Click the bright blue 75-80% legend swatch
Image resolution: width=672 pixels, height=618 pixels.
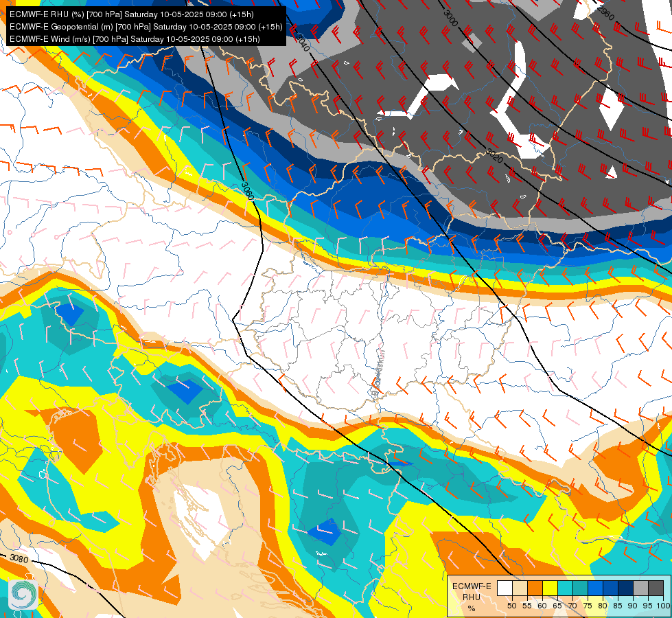pyautogui.click(x=595, y=588)
